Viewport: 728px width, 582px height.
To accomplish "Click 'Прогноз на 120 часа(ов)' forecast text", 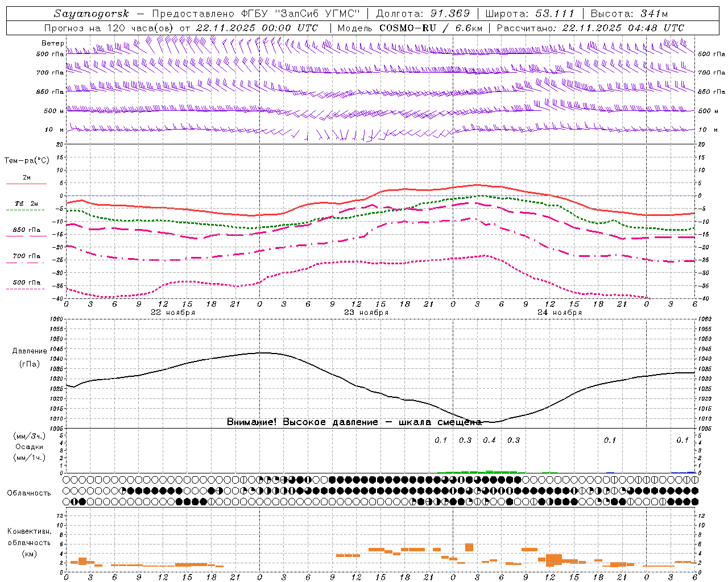I will click(x=110, y=28).
